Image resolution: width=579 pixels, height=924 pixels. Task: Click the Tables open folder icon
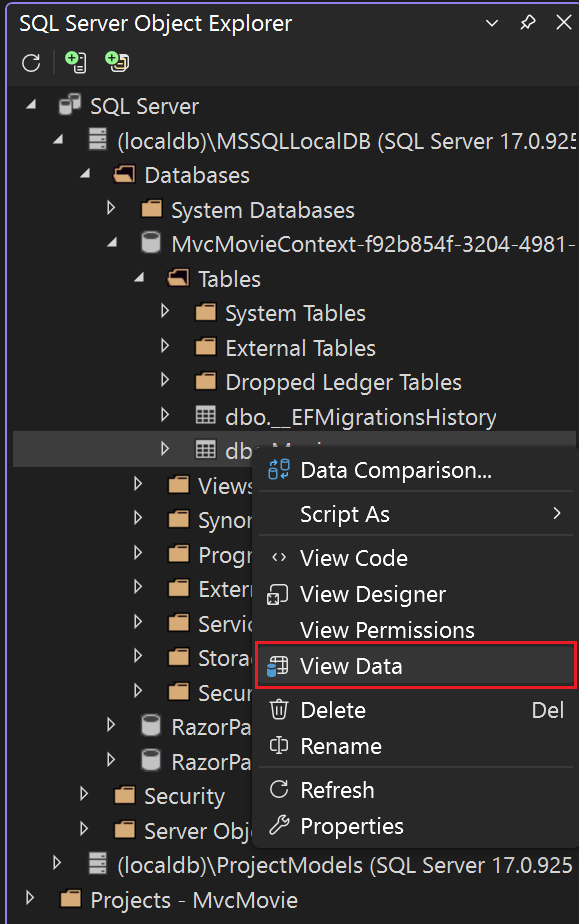[x=178, y=278]
